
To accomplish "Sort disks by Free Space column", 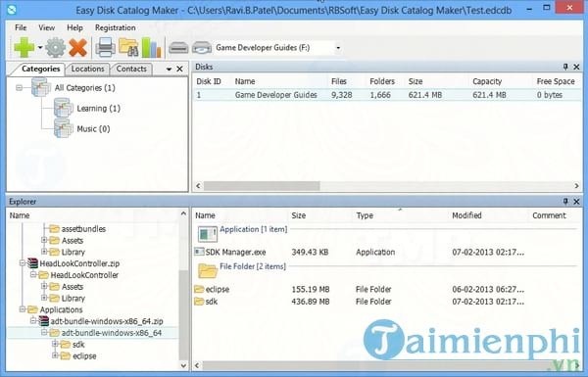I will 556,81.
